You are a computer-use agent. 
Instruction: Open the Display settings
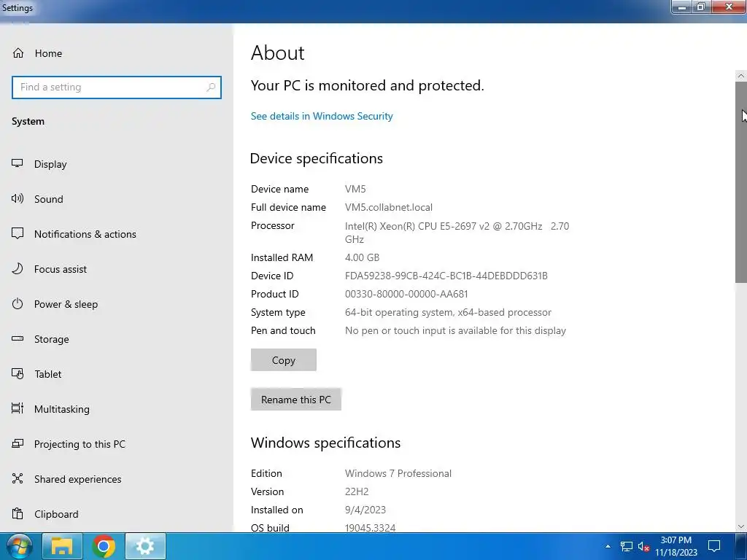click(39, 164)
